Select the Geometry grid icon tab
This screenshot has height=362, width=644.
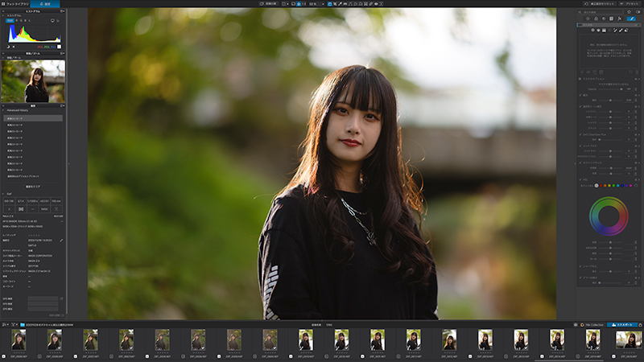click(x=611, y=19)
